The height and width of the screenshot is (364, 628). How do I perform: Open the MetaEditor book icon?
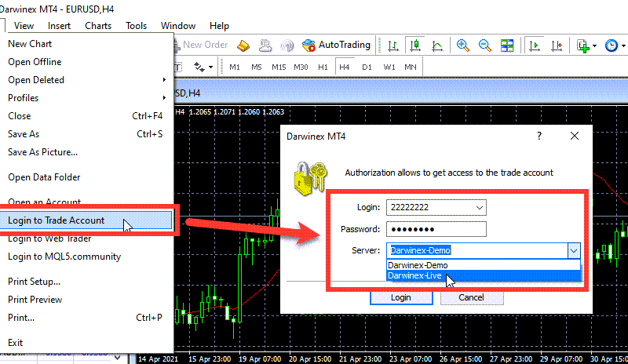click(243, 45)
